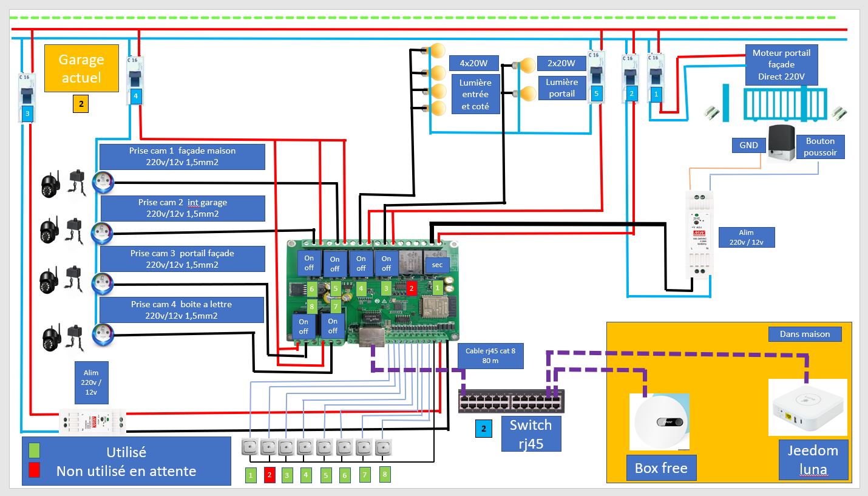Select the Jeedom luna box picture
The image size is (868, 496).
[807, 407]
